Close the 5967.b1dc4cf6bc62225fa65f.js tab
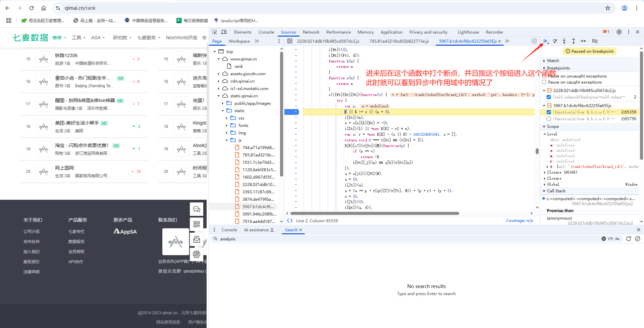The width and height of the screenshot is (644, 328). [499, 41]
